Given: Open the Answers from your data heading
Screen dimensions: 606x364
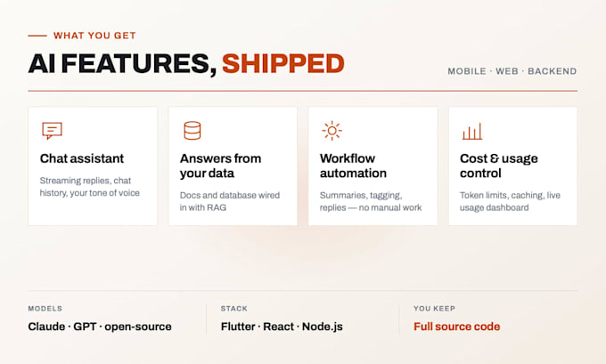Looking at the screenshot, I should click(220, 166).
